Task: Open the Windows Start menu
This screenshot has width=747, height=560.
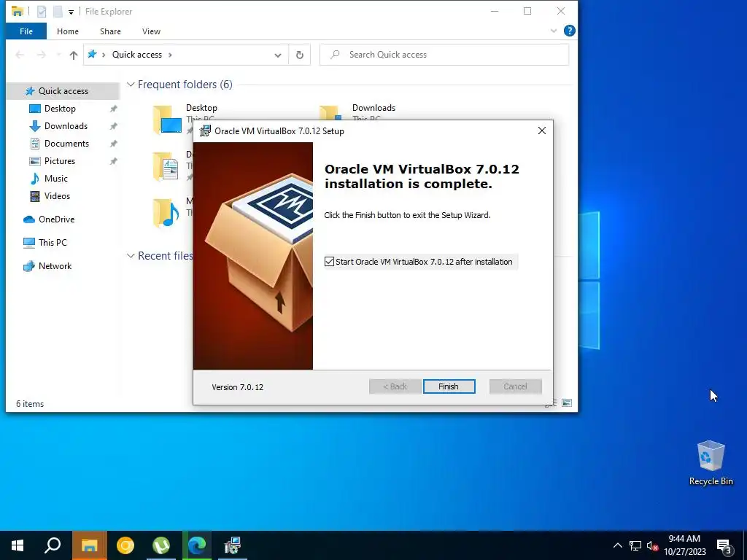Action: [x=18, y=545]
